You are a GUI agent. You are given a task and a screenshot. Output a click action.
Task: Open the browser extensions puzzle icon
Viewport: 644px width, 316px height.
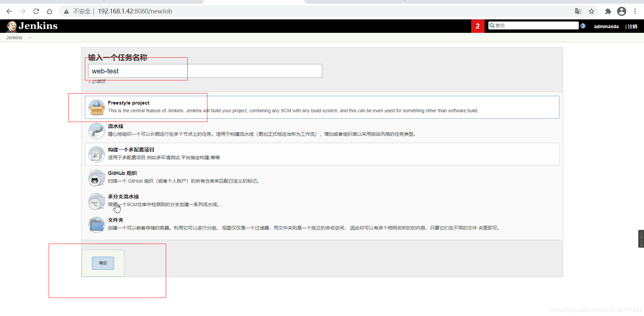pyautogui.click(x=608, y=11)
